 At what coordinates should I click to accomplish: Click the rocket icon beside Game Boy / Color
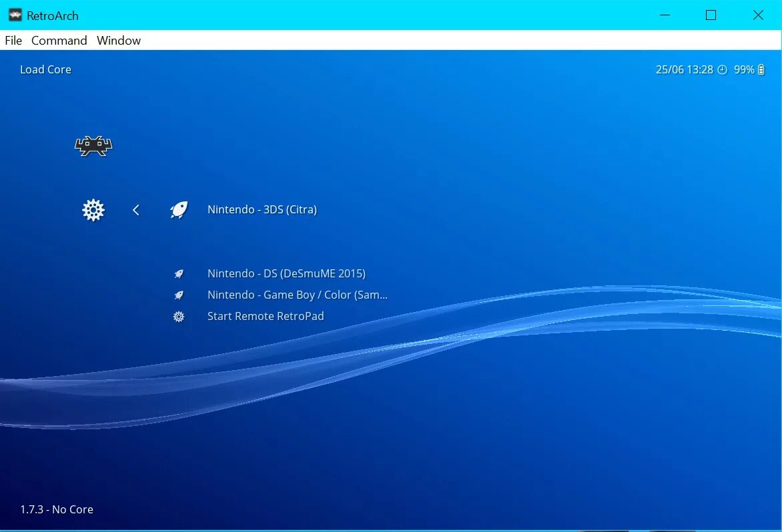[x=179, y=295]
